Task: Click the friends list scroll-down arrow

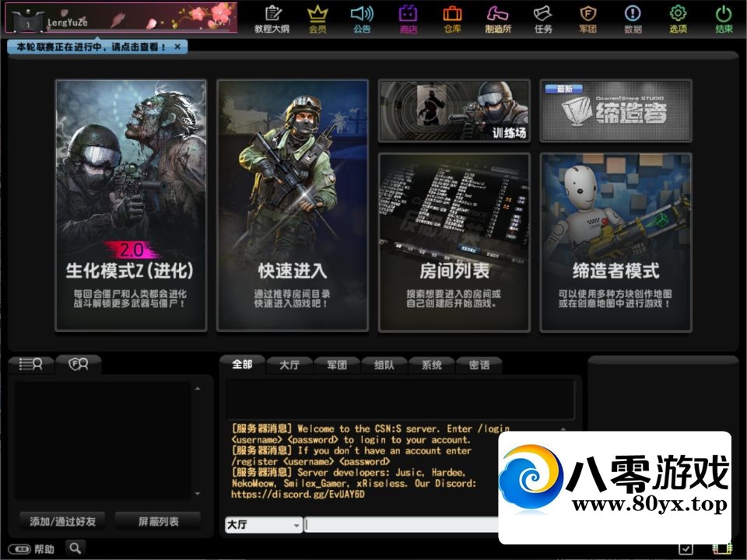Action: point(198,494)
